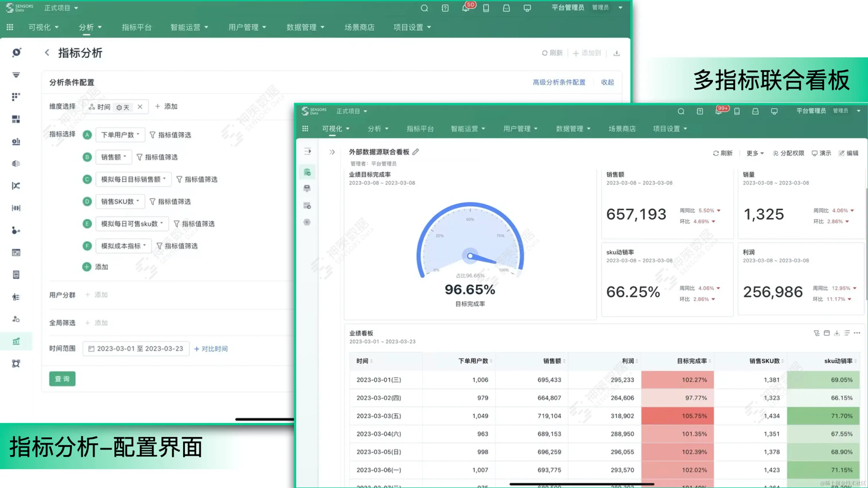Click the 目标完成率 gauge needle
This screenshot has width=868, height=488.
coord(483,259)
